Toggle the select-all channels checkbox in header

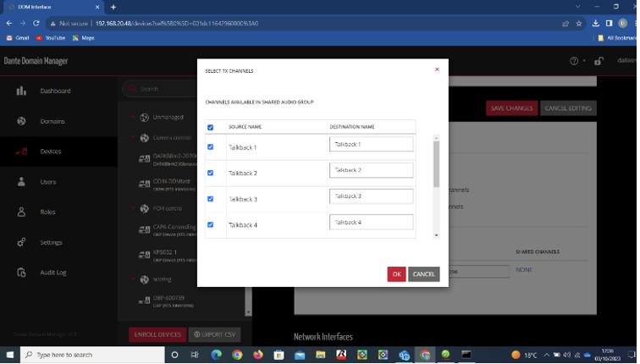(x=210, y=127)
